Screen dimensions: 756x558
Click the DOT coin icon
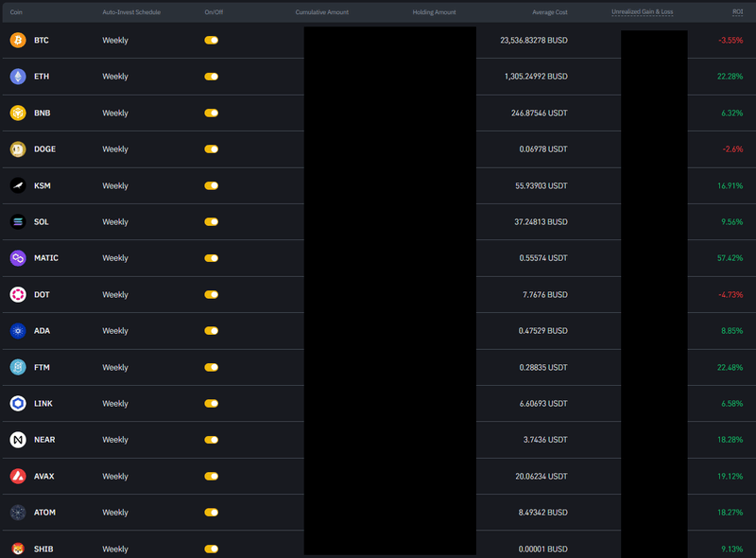[x=18, y=294]
